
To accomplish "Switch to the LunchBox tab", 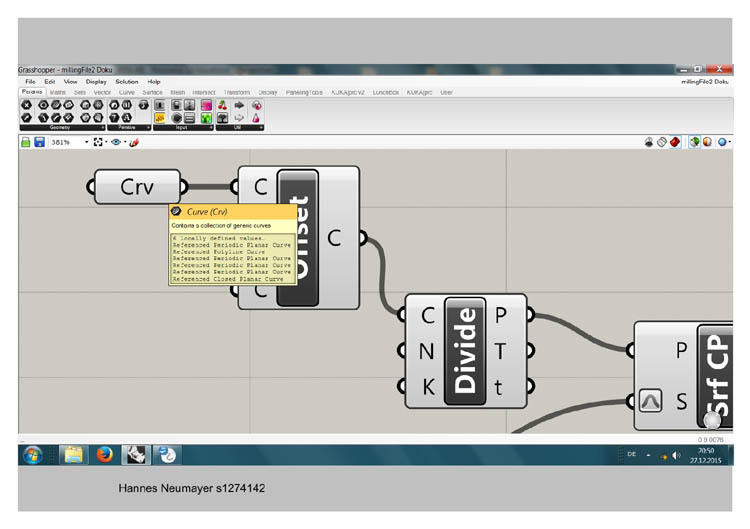I will point(386,92).
